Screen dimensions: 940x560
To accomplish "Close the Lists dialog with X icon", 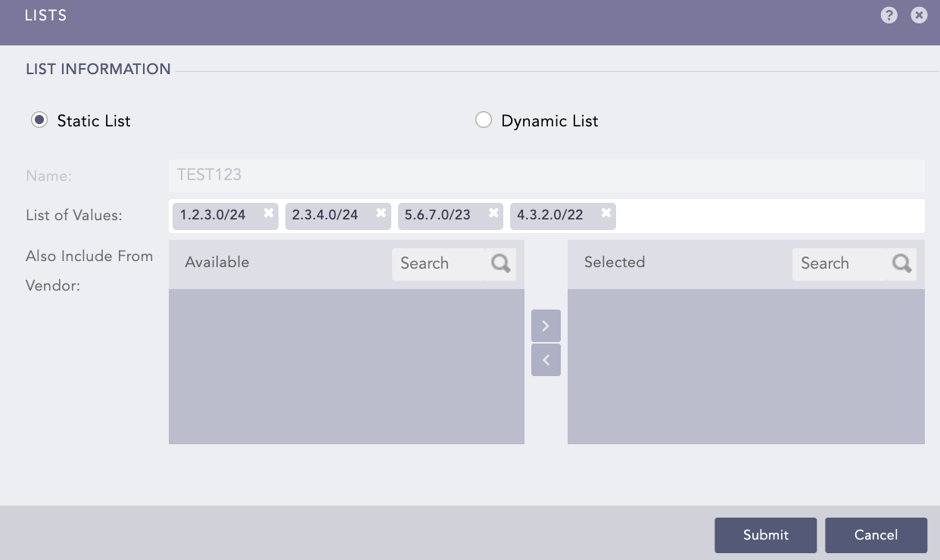I will (919, 15).
